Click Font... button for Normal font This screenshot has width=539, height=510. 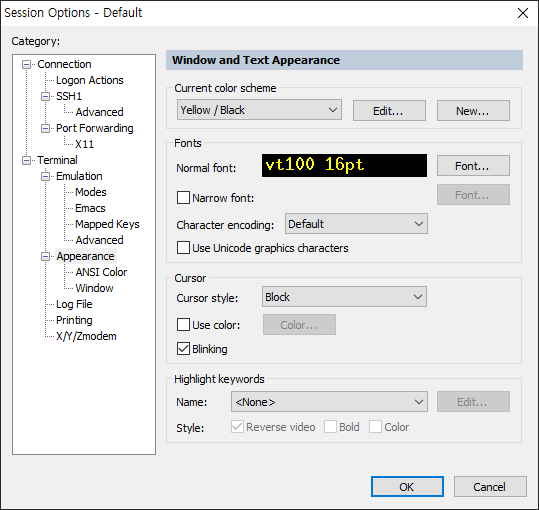[x=473, y=166]
